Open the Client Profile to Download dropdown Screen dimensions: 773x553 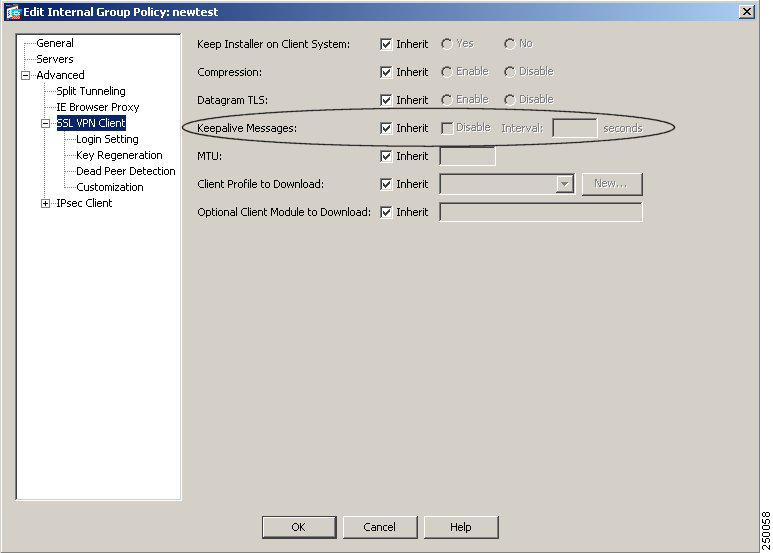pyautogui.click(x=564, y=184)
